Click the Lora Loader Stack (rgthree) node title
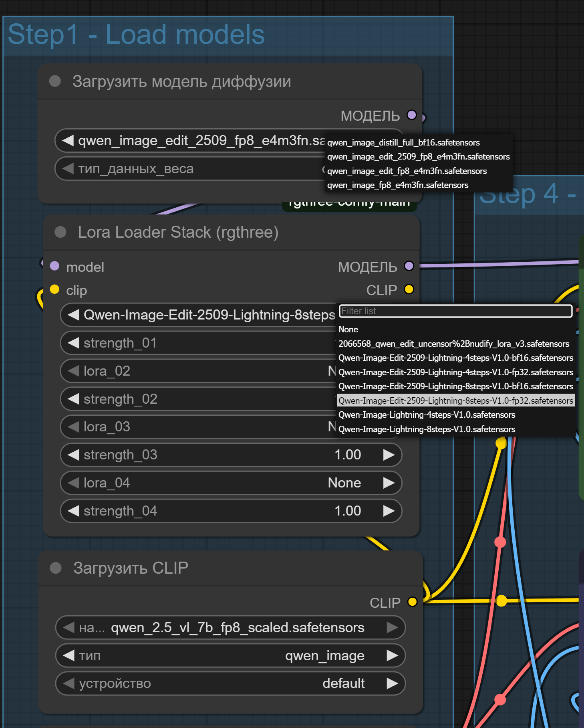 178,232
